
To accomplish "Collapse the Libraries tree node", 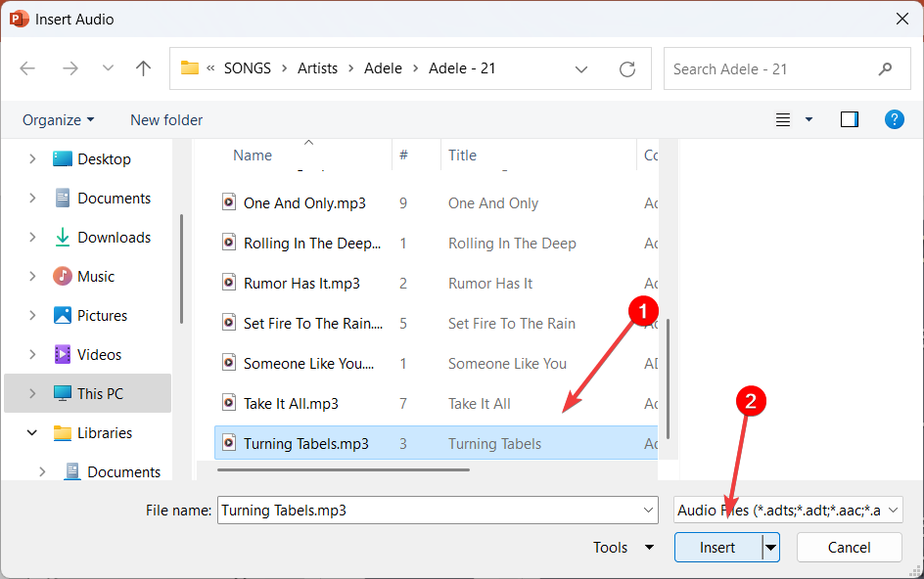I will (x=32, y=433).
